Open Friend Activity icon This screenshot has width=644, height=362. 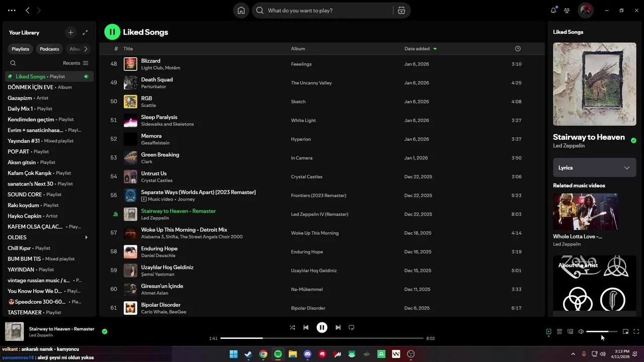pos(567,10)
